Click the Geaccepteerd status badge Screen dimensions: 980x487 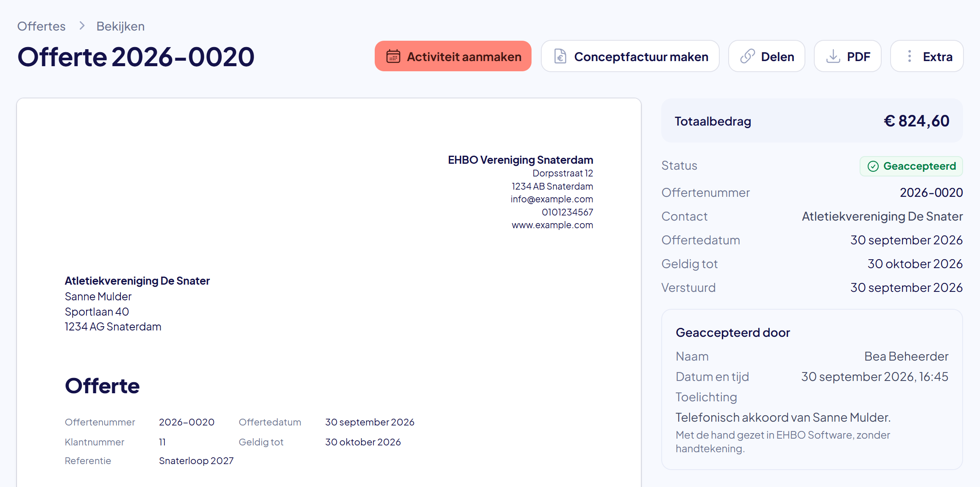pyautogui.click(x=911, y=166)
